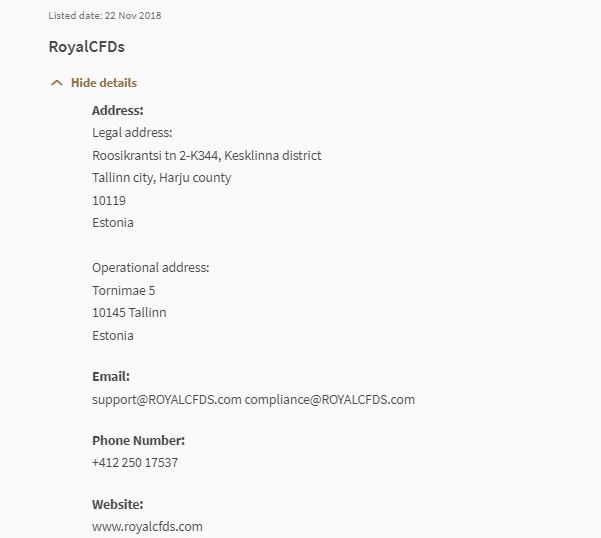Click the phone number +412 250 17537
Image resolution: width=601 pixels, height=538 pixels.
[135, 463]
